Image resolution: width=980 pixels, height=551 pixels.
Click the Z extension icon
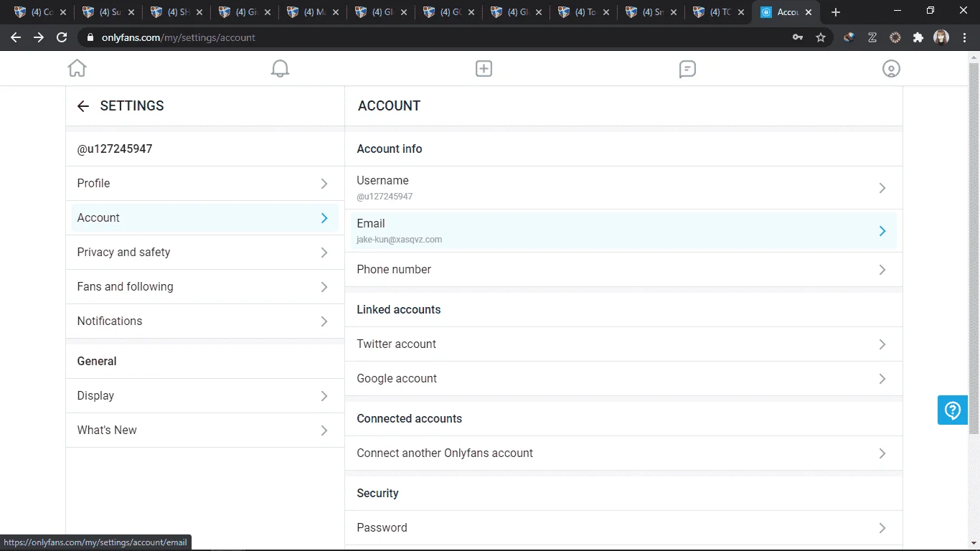pyautogui.click(x=872, y=37)
